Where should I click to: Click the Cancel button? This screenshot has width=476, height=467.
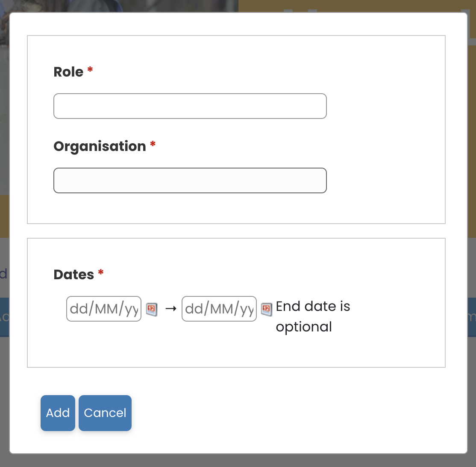[105, 413]
